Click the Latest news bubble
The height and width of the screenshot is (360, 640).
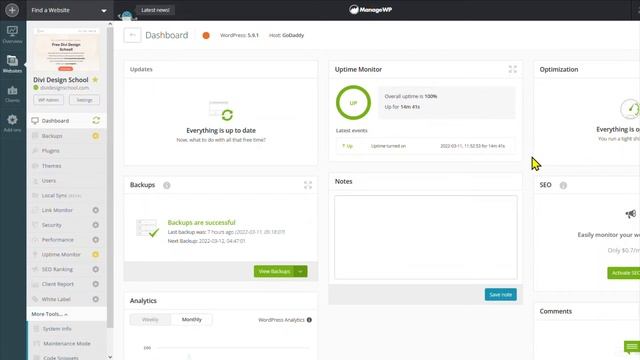coord(155,10)
